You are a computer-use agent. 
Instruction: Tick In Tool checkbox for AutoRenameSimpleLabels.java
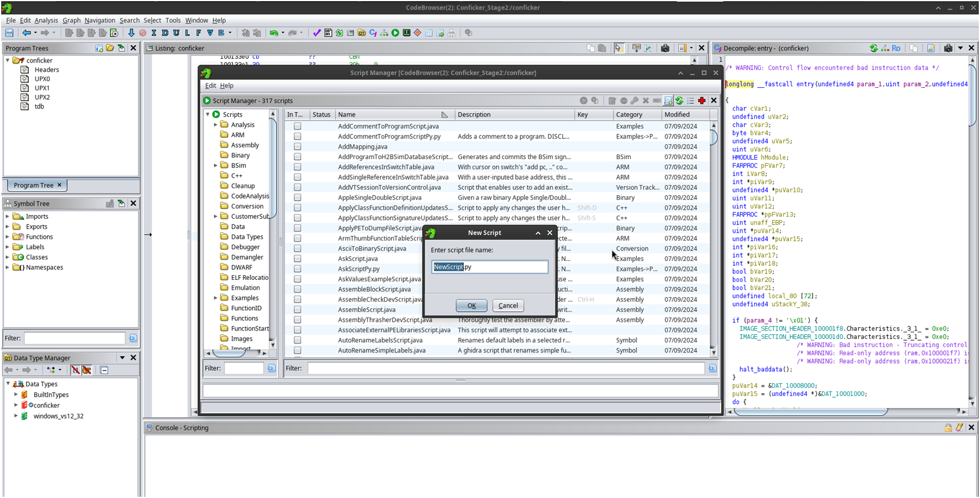(x=298, y=351)
